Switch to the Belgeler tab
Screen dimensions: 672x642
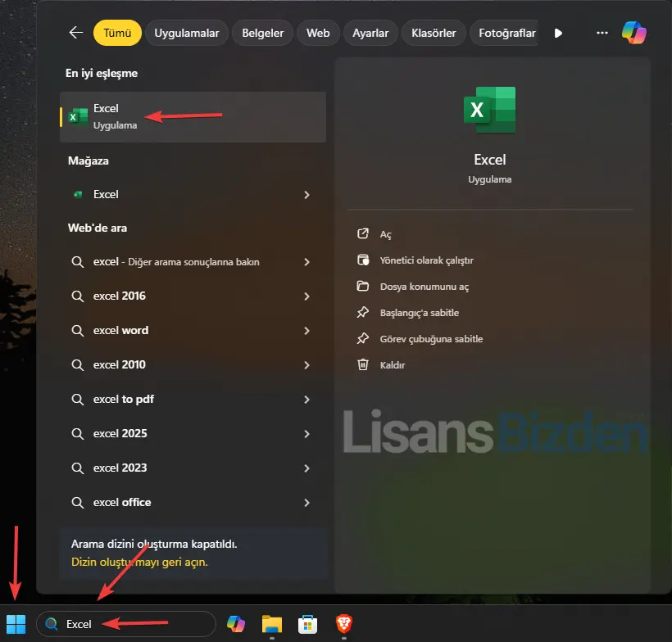click(263, 33)
